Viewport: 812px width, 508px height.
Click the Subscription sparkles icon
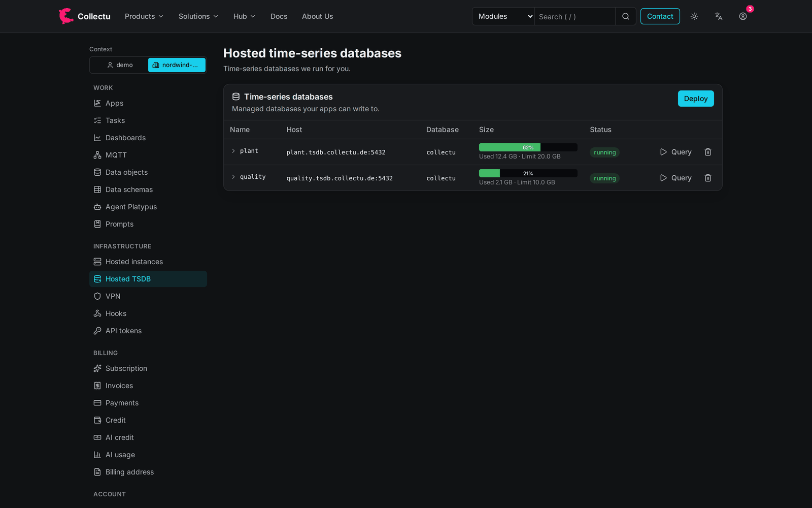[x=97, y=368]
